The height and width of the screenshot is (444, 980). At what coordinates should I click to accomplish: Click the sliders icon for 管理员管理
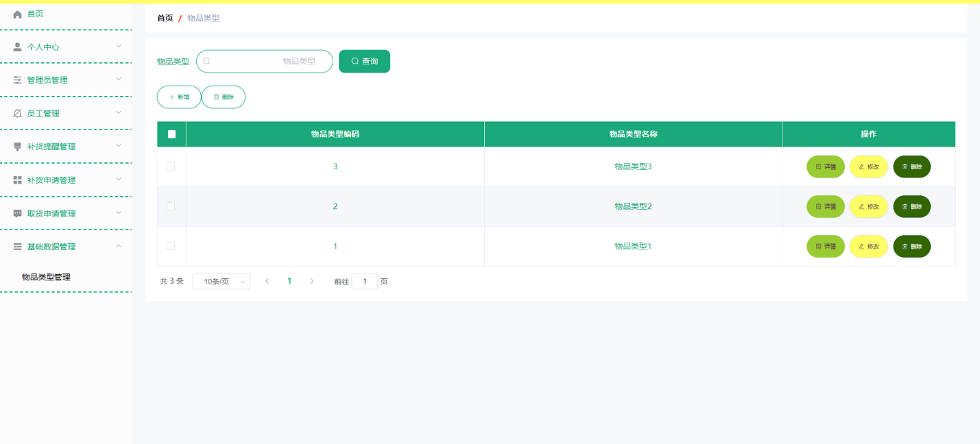pyautogui.click(x=18, y=80)
